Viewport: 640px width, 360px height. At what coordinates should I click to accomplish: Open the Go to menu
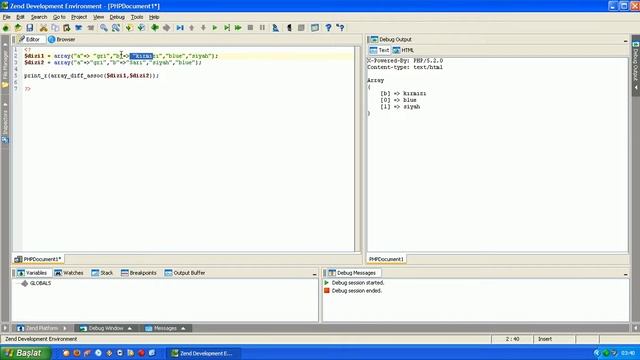point(59,17)
